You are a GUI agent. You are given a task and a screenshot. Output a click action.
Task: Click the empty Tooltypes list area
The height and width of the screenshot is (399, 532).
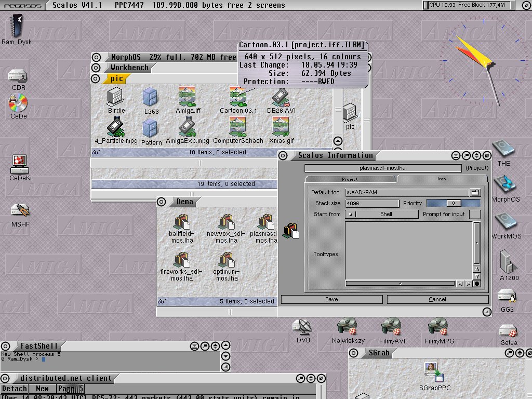click(408, 250)
